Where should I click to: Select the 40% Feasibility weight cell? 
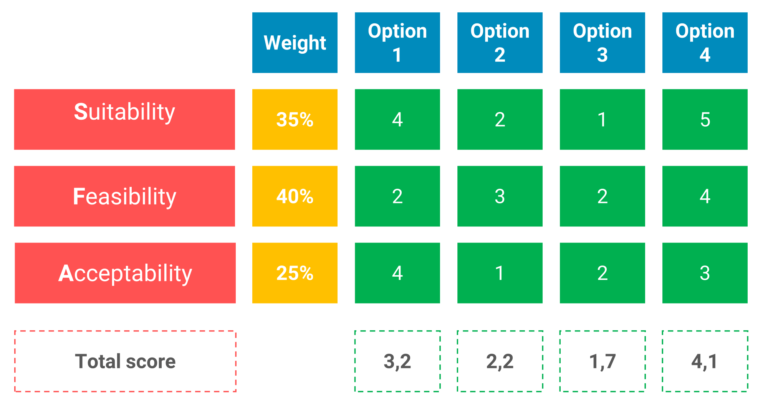(295, 196)
